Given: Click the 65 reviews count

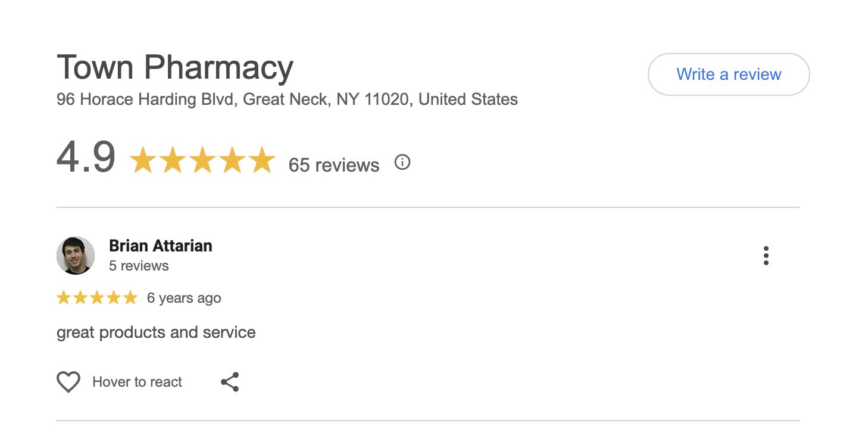Looking at the screenshot, I should pyautogui.click(x=333, y=164).
